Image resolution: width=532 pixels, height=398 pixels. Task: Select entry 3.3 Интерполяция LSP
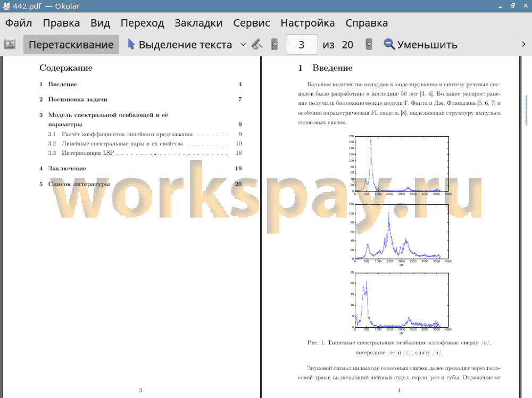point(145,153)
